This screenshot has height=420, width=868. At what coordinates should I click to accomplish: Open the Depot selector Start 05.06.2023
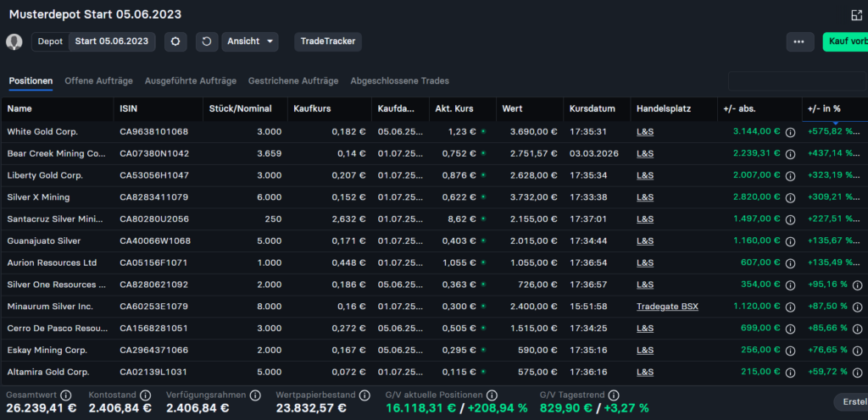tap(111, 41)
